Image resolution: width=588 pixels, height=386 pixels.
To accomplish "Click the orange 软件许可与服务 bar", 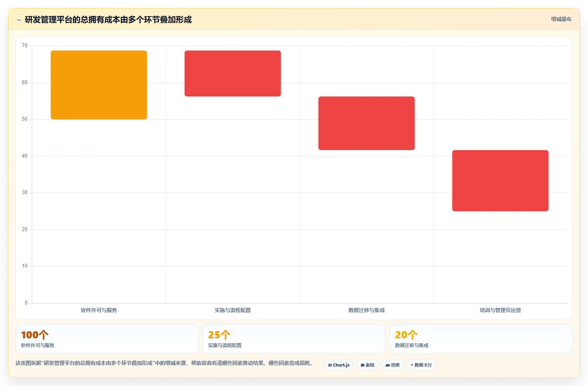I will pyautogui.click(x=99, y=85).
